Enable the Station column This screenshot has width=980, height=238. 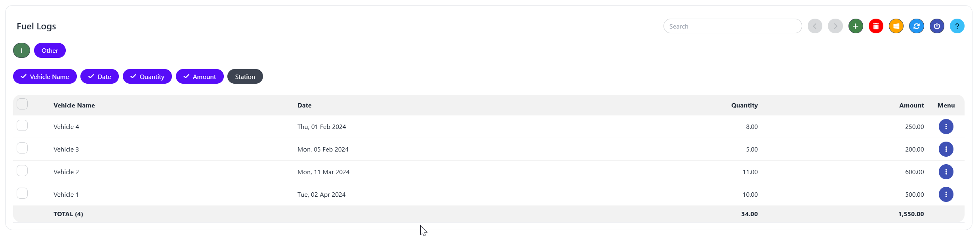245,77
